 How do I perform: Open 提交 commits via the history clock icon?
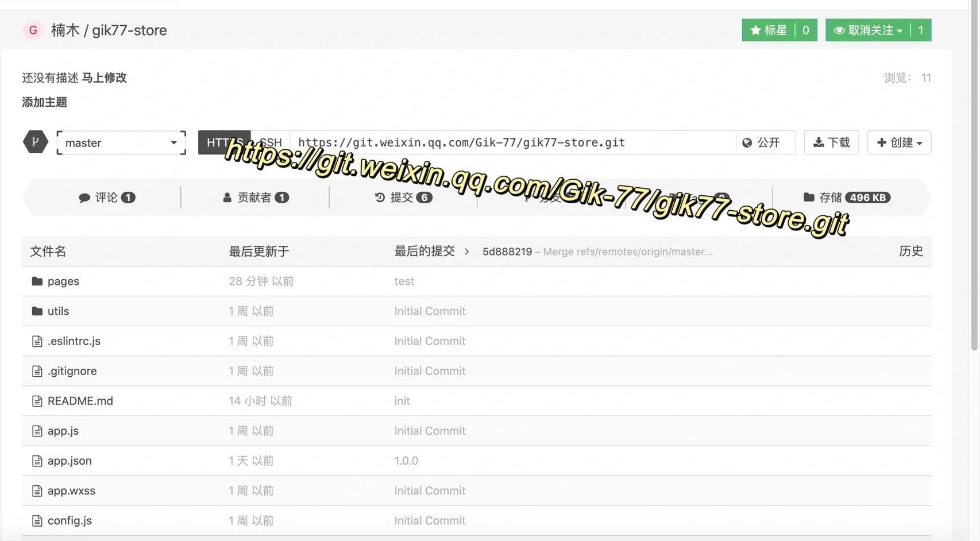point(379,198)
